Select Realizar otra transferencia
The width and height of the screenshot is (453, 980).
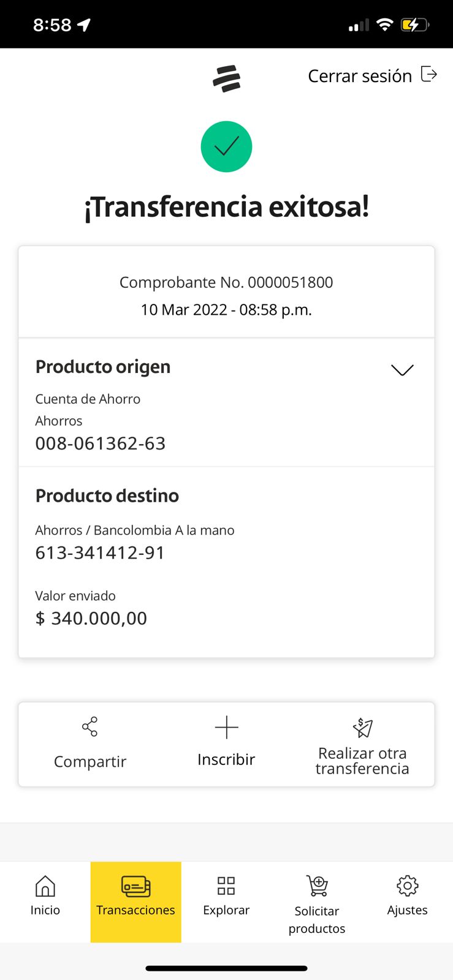[x=362, y=761]
